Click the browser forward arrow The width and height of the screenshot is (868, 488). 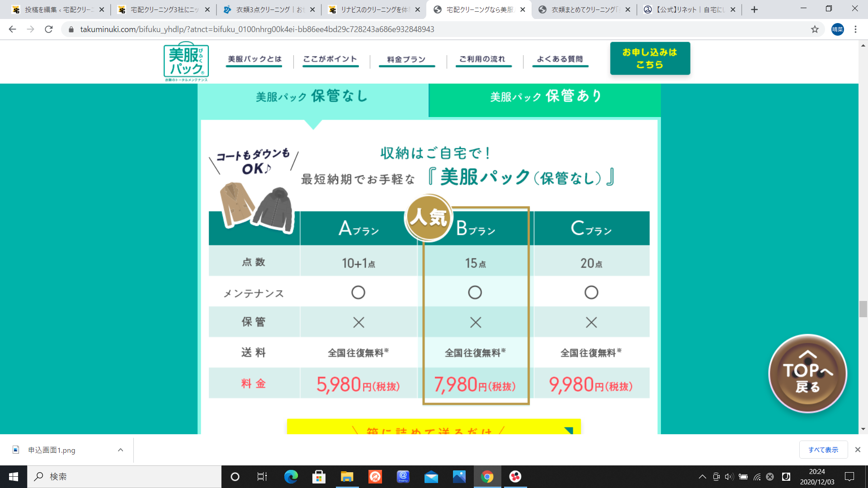click(x=30, y=29)
